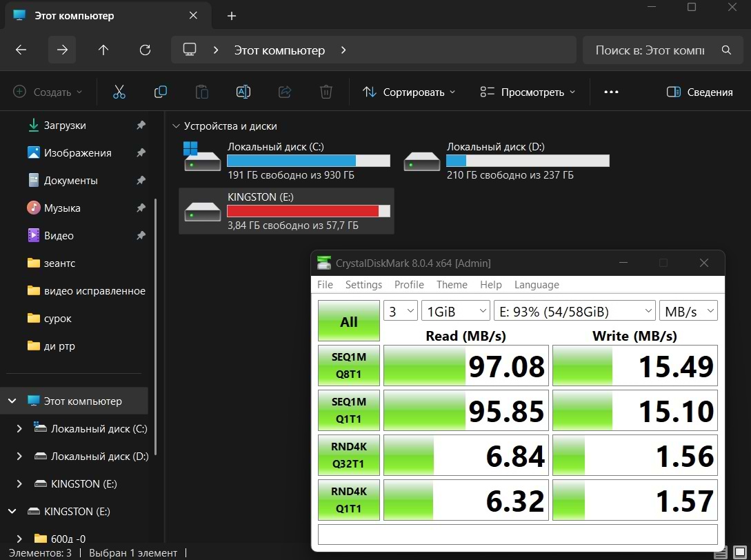Collapse Устройства и диски group
The width and height of the screenshot is (751, 560).
pyautogui.click(x=176, y=126)
